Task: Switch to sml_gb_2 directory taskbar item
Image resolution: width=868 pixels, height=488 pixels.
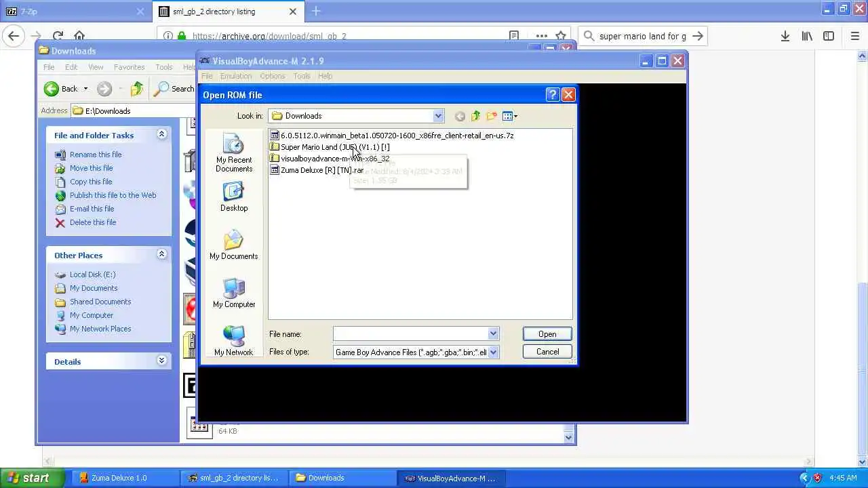Action: [235, 478]
